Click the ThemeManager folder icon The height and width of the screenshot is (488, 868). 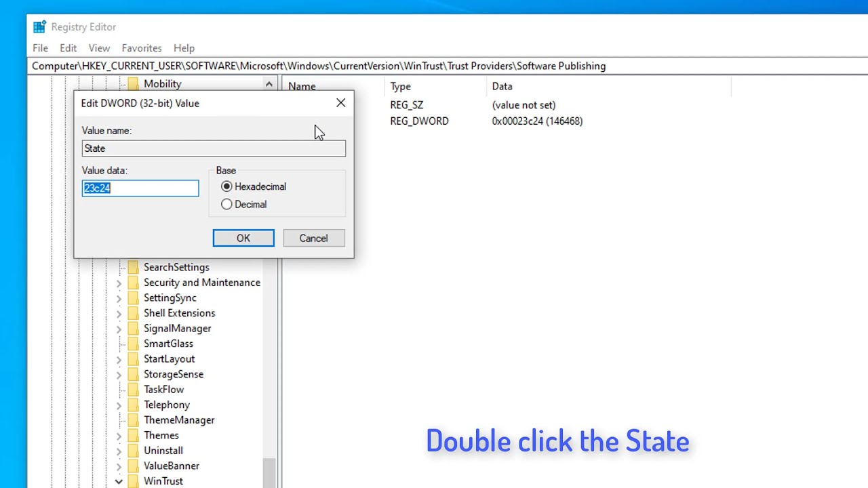(x=133, y=420)
